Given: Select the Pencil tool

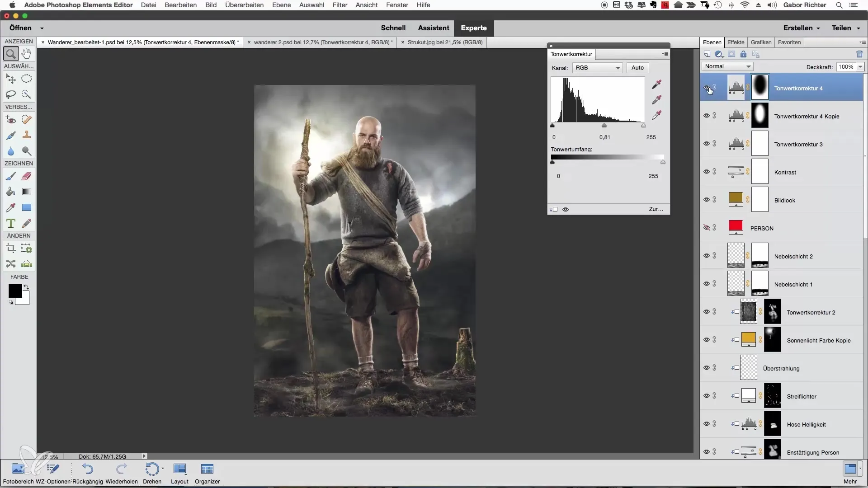Looking at the screenshot, I should click(27, 223).
